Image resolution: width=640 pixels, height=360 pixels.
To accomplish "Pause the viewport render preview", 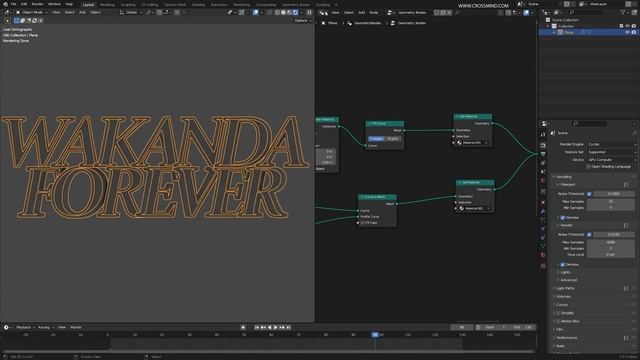I will tap(309, 13).
